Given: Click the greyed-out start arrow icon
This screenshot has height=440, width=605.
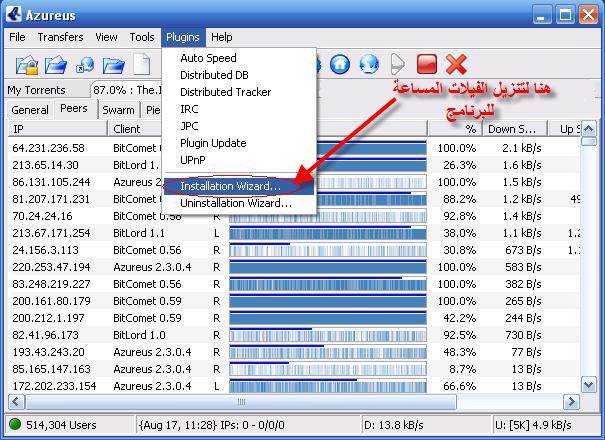Looking at the screenshot, I should pyautogui.click(x=397, y=64).
